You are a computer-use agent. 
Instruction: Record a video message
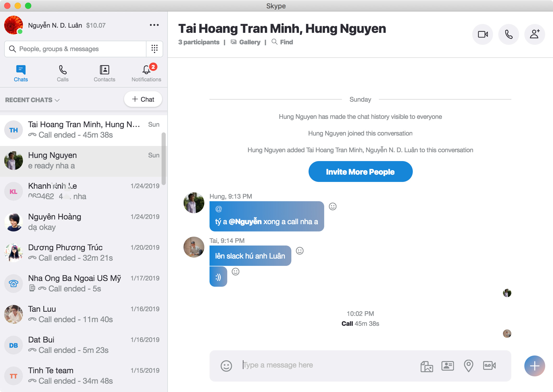pyautogui.click(x=489, y=366)
